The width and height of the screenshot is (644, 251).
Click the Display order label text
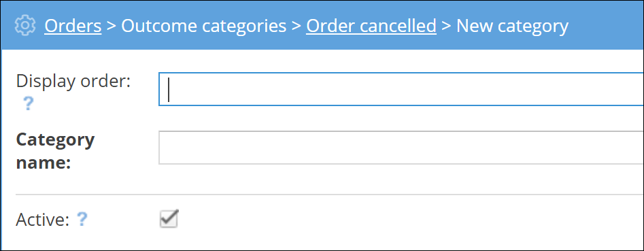[73, 82]
